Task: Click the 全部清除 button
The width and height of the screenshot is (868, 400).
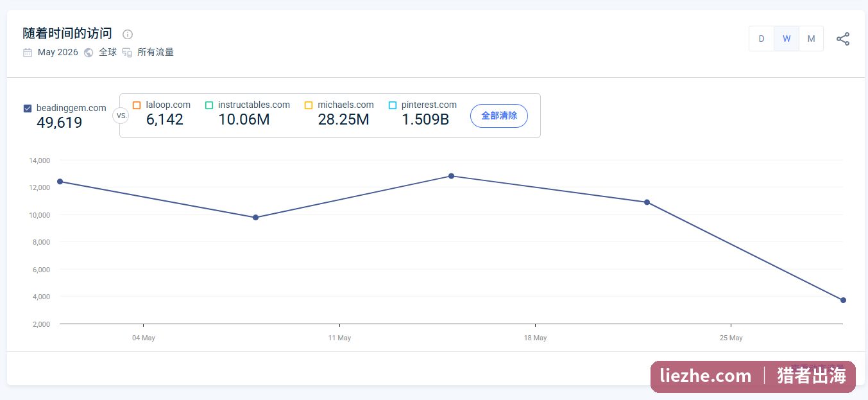Action: click(499, 116)
